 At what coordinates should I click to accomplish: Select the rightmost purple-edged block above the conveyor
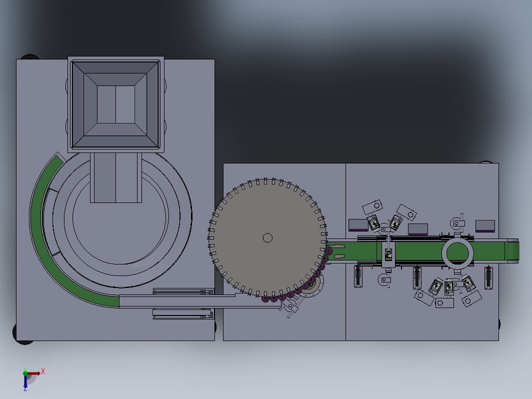[485, 226]
